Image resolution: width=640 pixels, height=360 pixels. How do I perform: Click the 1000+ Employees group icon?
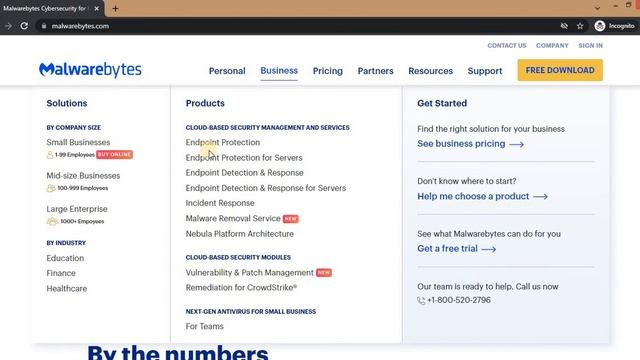[x=53, y=221]
